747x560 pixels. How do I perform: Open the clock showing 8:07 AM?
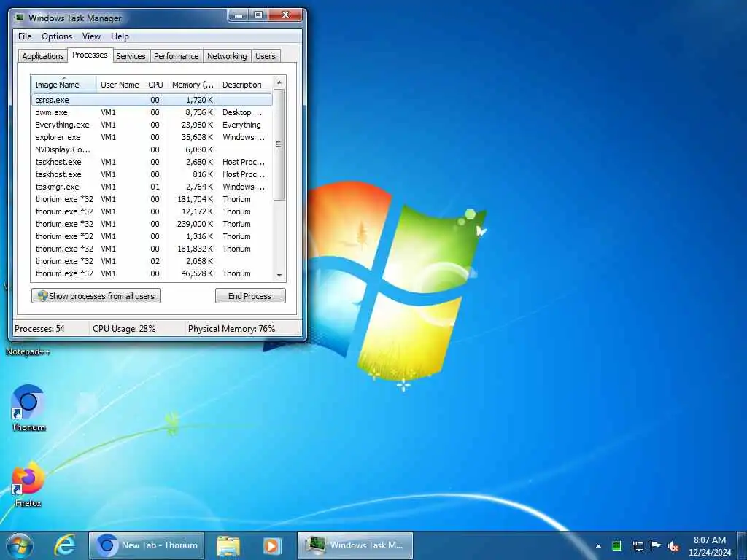coord(709,546)
